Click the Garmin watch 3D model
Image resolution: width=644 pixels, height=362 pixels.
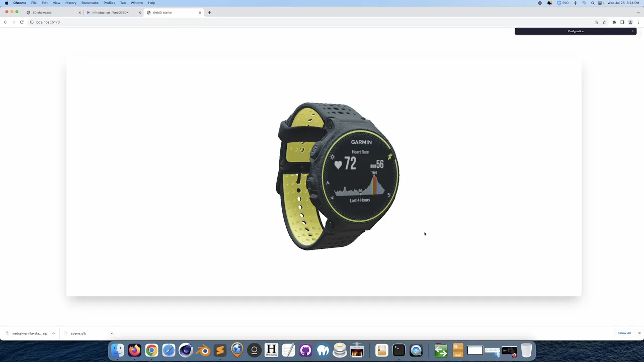[x=338, y=176]
